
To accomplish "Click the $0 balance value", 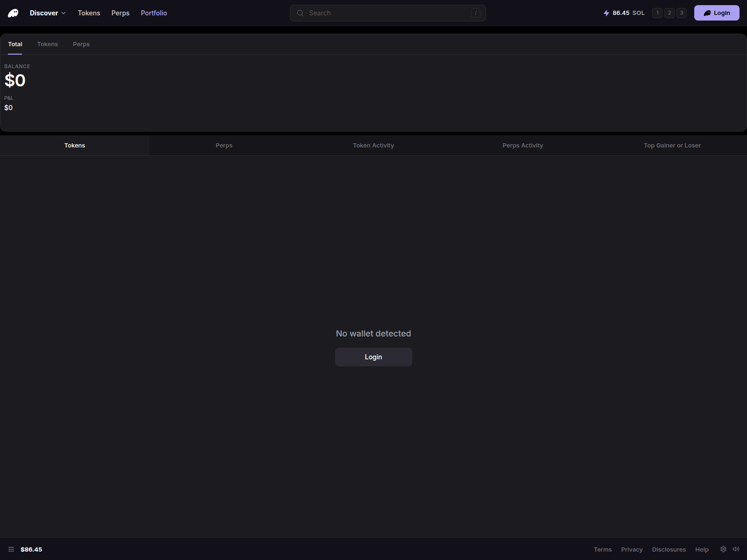I will coord(15,81).
